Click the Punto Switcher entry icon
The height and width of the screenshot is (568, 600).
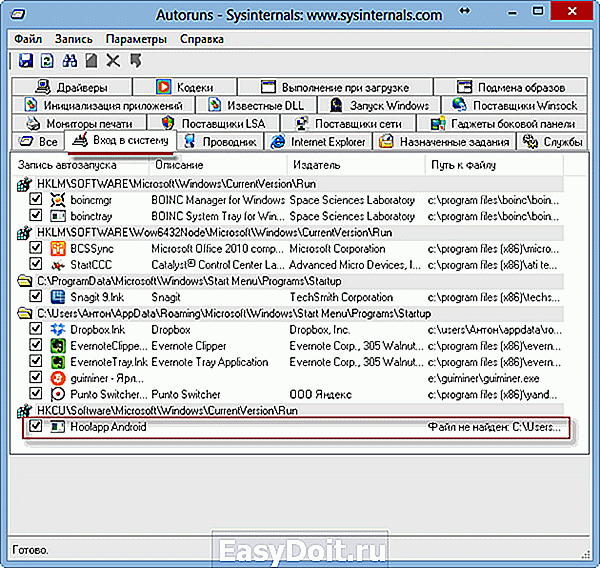(58, 394)
